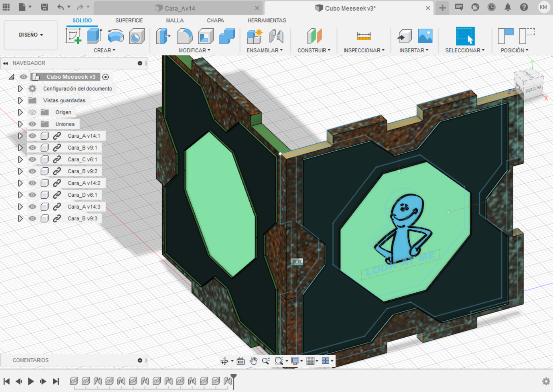Select the Insert Derive tool
The image size is (553, 392).
(x=405, y=36)
